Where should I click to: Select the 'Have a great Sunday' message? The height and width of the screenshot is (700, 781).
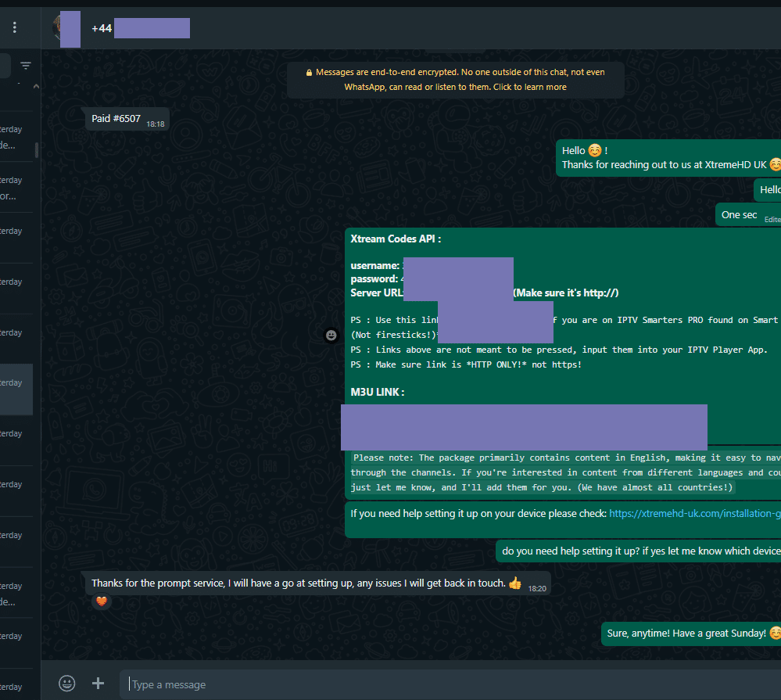686,634
